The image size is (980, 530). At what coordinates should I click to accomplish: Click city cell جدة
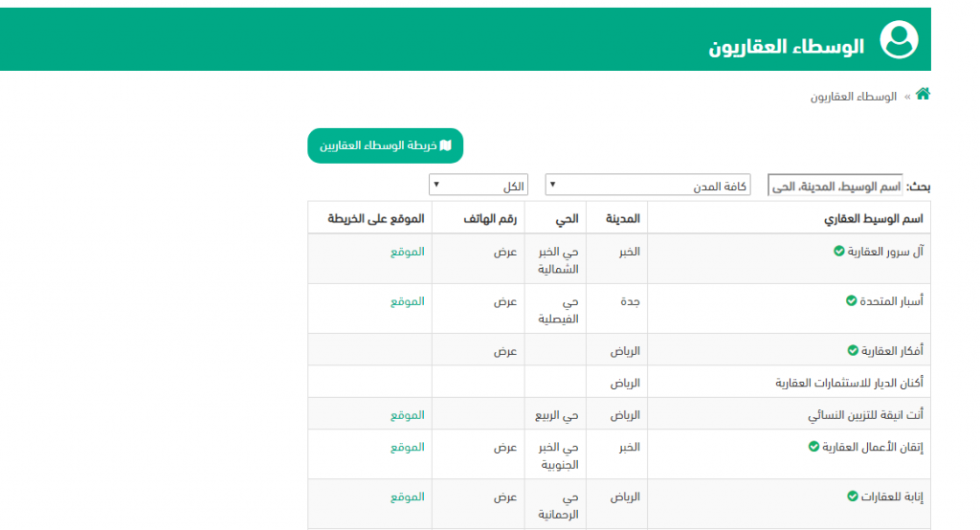click(x=630, y=302)
